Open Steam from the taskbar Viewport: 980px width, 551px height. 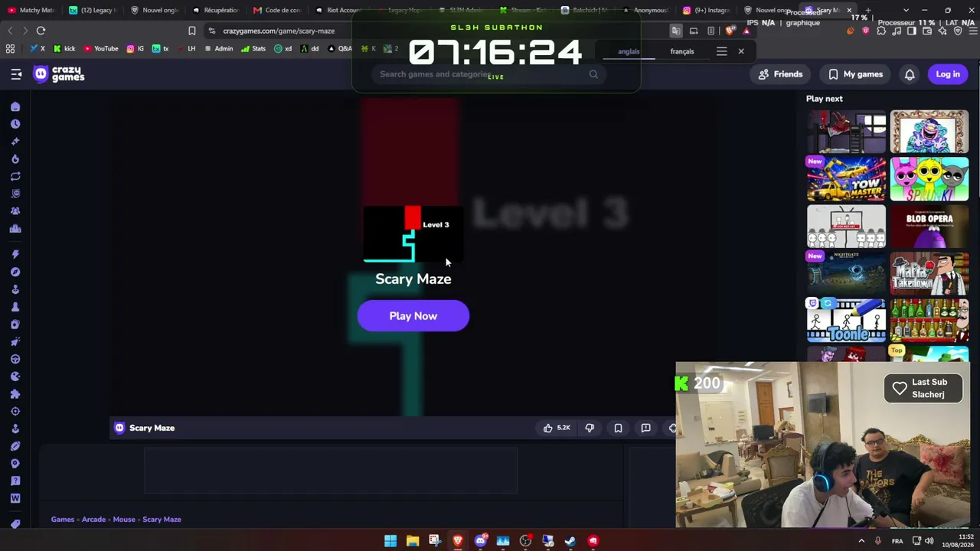coord(570,541)
